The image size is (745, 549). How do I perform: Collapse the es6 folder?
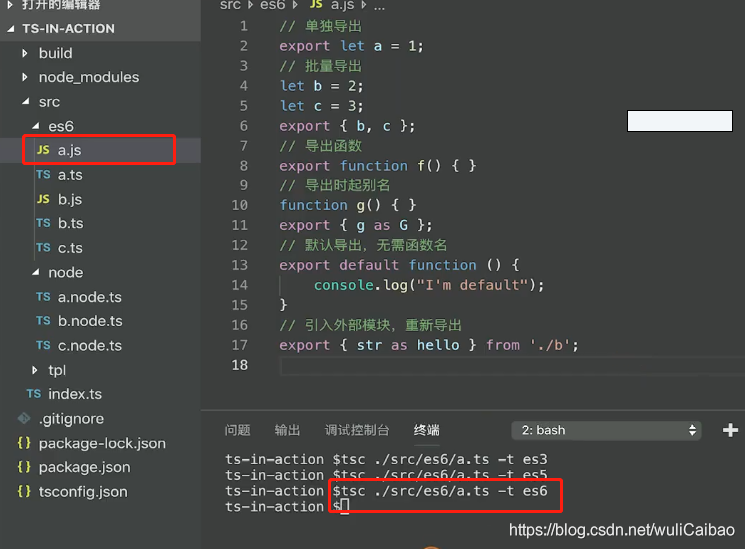(36, 126)
